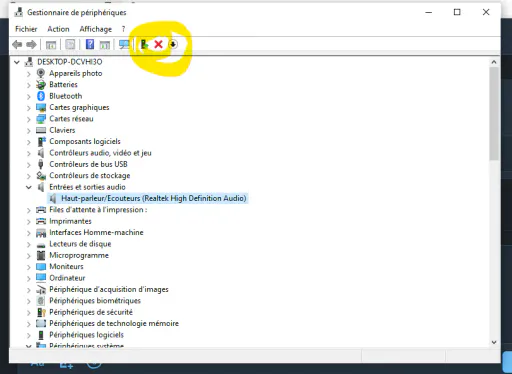Open the ? help menu
Viewport: 512px width, 374px height.
tap(123, 29)
